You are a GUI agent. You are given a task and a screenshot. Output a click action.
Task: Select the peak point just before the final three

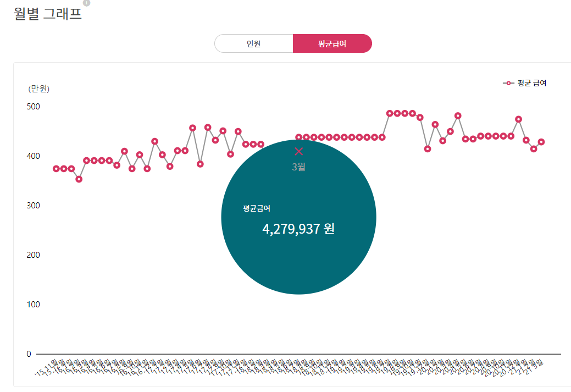click(x=519, y=119)
